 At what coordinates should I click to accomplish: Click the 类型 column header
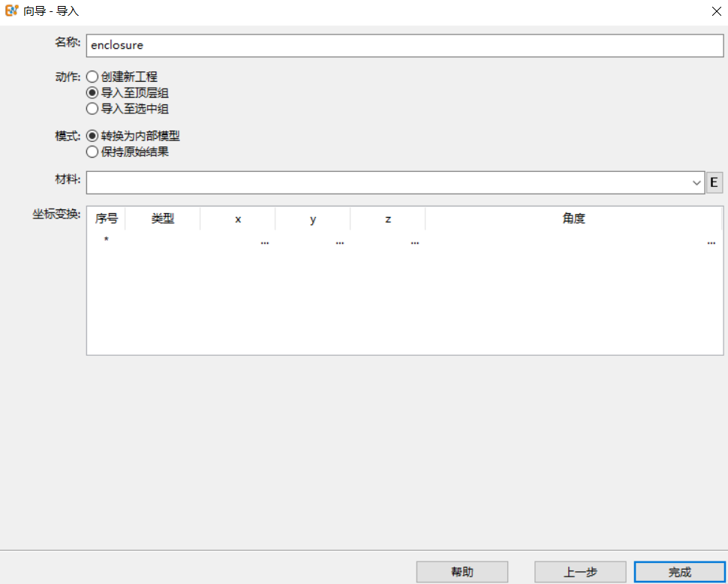coord(163,218)
